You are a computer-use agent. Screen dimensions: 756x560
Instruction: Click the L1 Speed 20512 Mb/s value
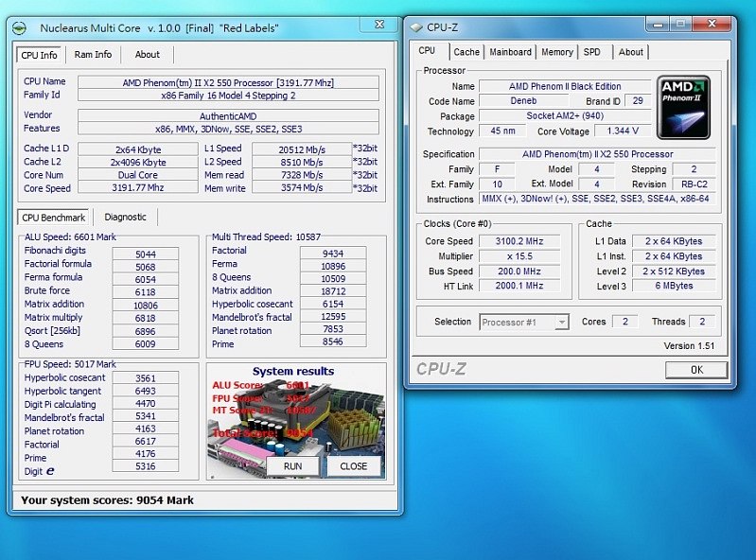(x=302, y=149)
